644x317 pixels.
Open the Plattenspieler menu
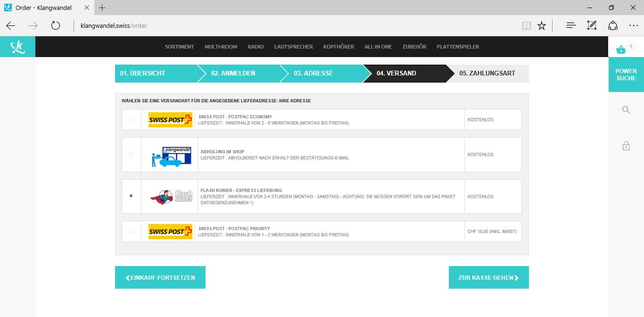coord(458,47)
